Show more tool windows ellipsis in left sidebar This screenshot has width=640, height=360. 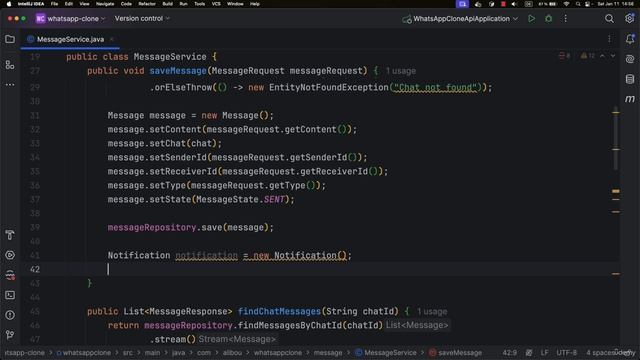pyautogui.click(x=10, y=84)
